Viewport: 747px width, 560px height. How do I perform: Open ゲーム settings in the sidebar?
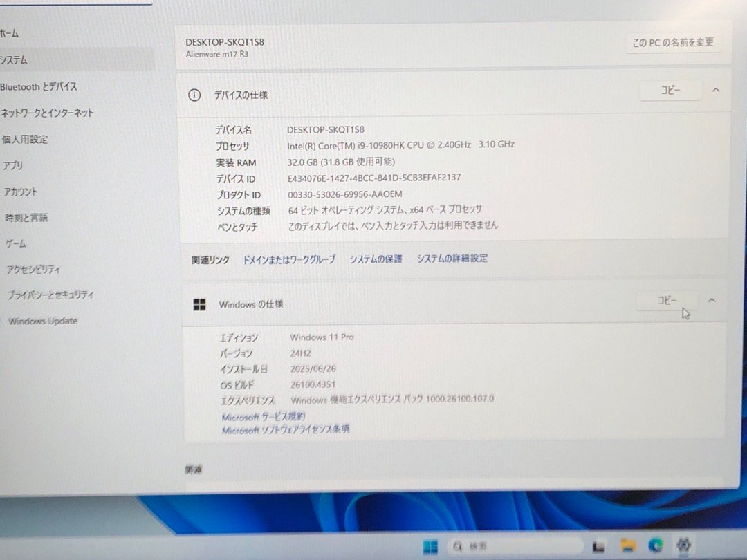tap(16, 244)
